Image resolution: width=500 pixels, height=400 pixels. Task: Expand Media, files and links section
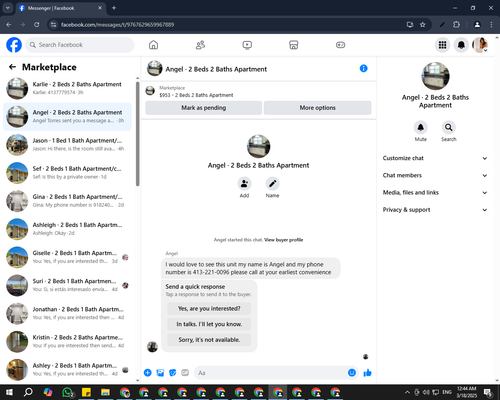(x=435, y=192)
